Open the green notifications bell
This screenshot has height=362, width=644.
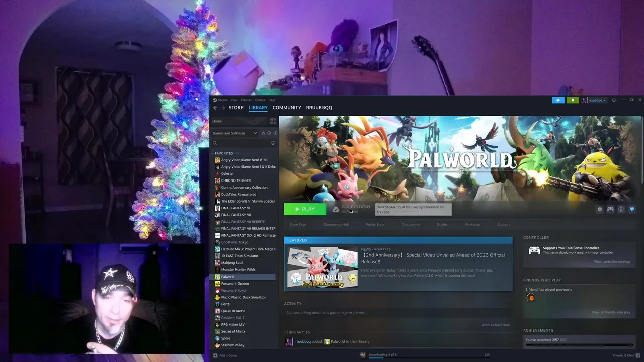coord(573,100)
